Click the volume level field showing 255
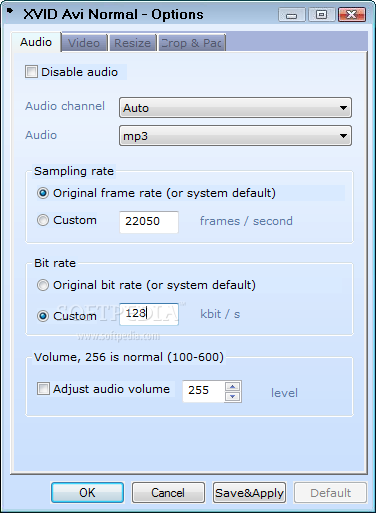This screenshot has height=513, width=376. pyautogui.click(x=203, y=391)
